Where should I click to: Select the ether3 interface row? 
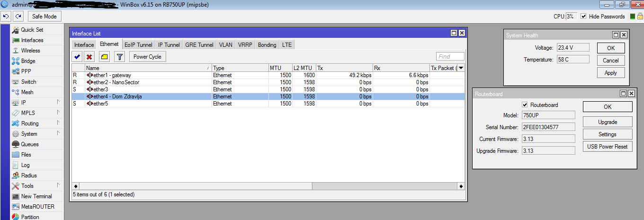pos(268,89)
